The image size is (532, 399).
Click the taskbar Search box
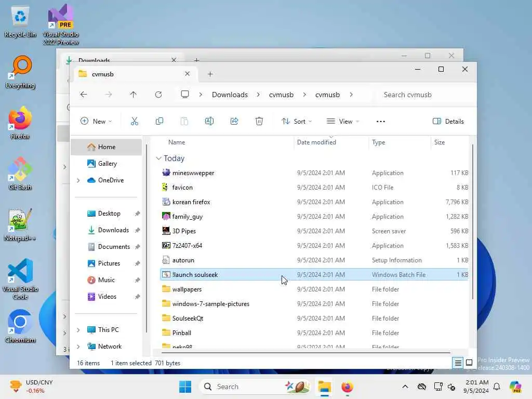(x=255, y=387)
